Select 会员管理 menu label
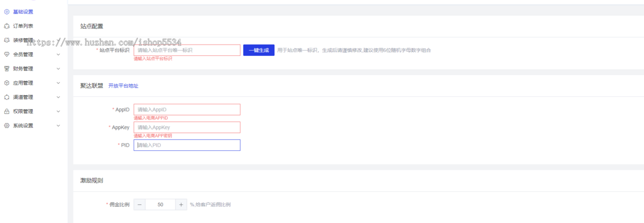644x223 pixels. click(x=23, y=54)
